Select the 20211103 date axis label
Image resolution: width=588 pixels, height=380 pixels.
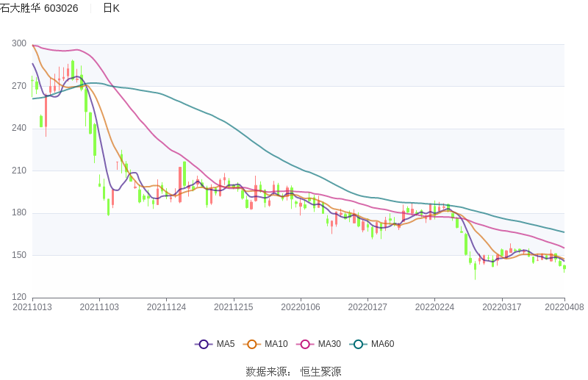click(99, 307)
